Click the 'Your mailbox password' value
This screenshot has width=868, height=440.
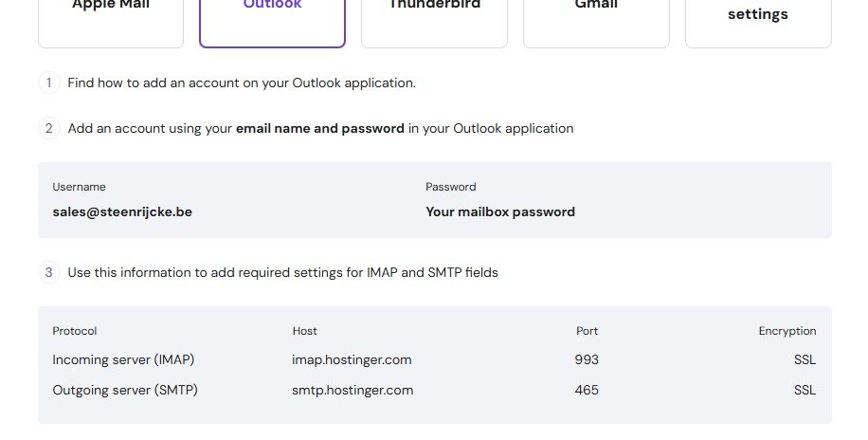pos(500,211)
